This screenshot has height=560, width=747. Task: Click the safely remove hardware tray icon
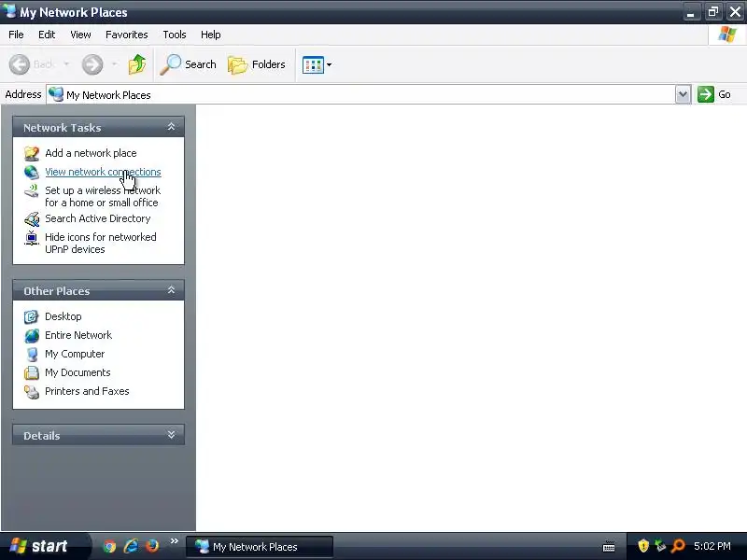(660, 546)
